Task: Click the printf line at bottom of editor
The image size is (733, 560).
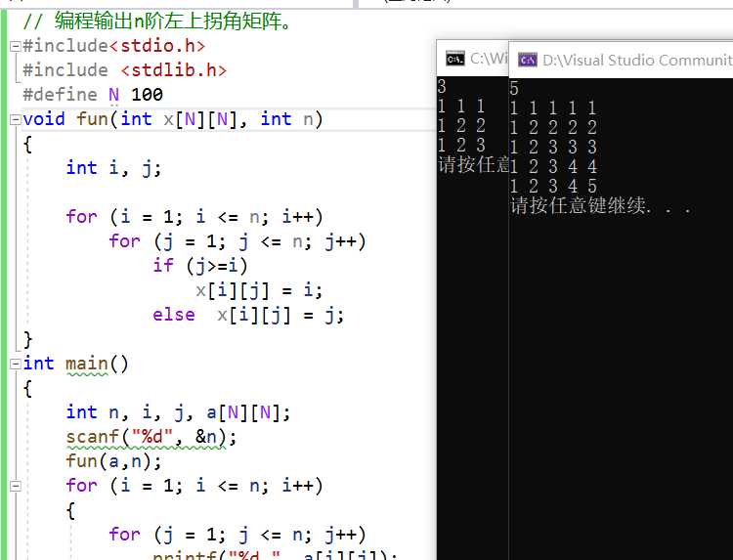Action: tap(275, 555)
